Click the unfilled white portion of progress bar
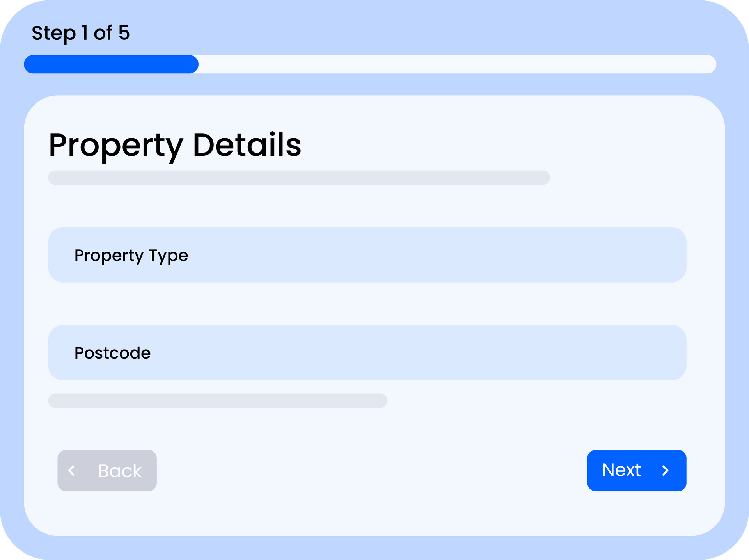 [x=456, y=64]
